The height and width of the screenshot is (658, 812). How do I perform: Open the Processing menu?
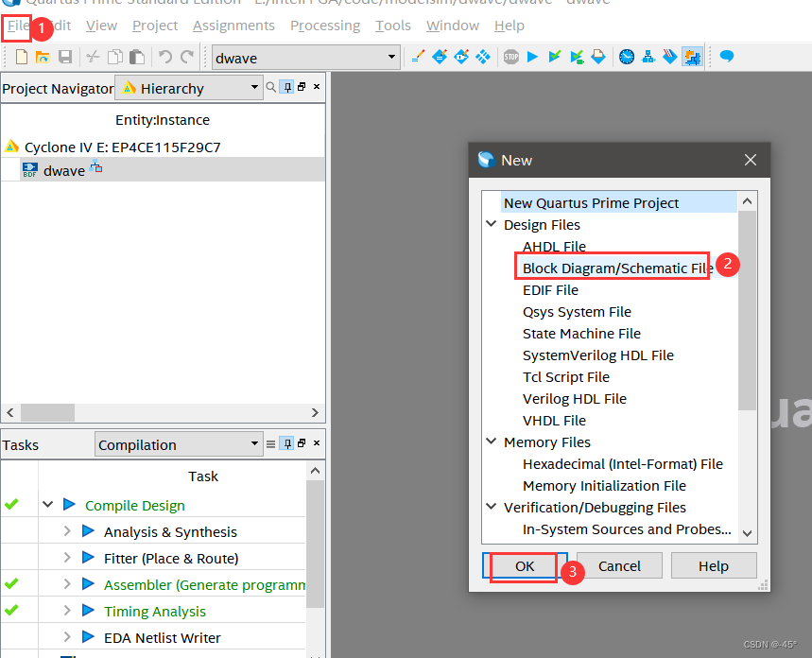(x=325, y=26)
